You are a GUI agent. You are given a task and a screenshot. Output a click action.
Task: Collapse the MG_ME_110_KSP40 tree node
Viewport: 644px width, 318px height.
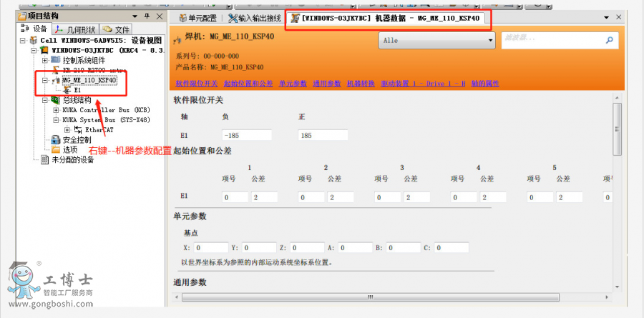45,80
